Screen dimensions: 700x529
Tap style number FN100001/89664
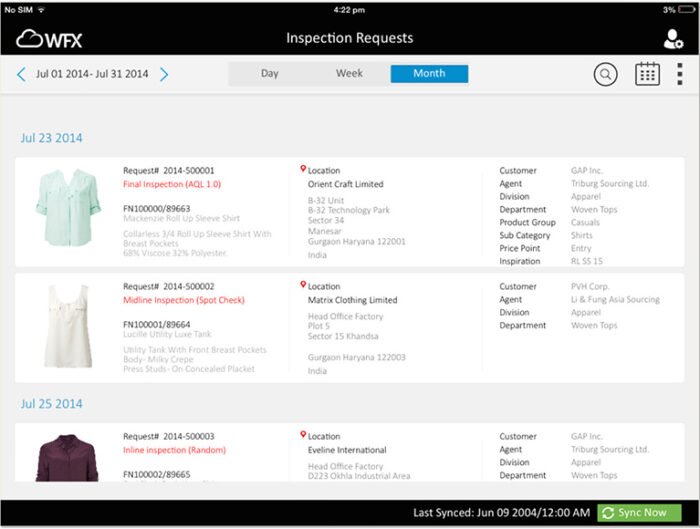(156, 324)
